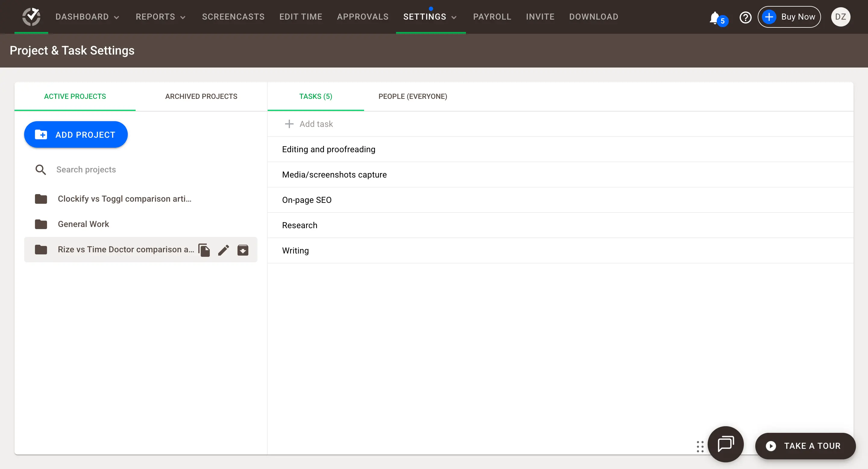Click the Buy Now button

click(789, 17)
